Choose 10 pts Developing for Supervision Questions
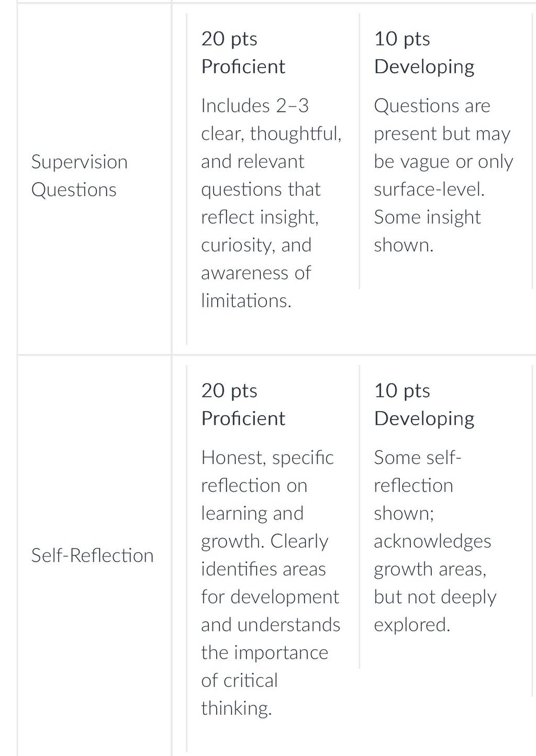 click(x=445, y=151)
